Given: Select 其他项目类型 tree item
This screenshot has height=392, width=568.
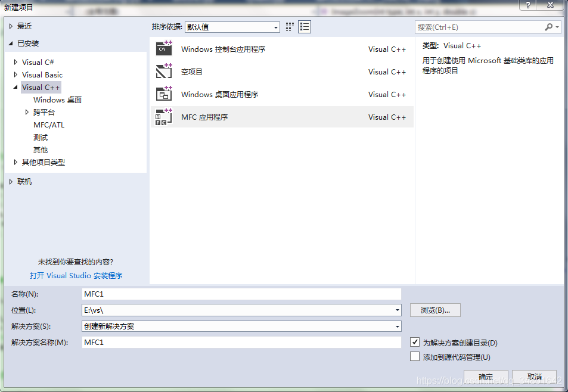Looking at the screenshot, I should 44,162.
